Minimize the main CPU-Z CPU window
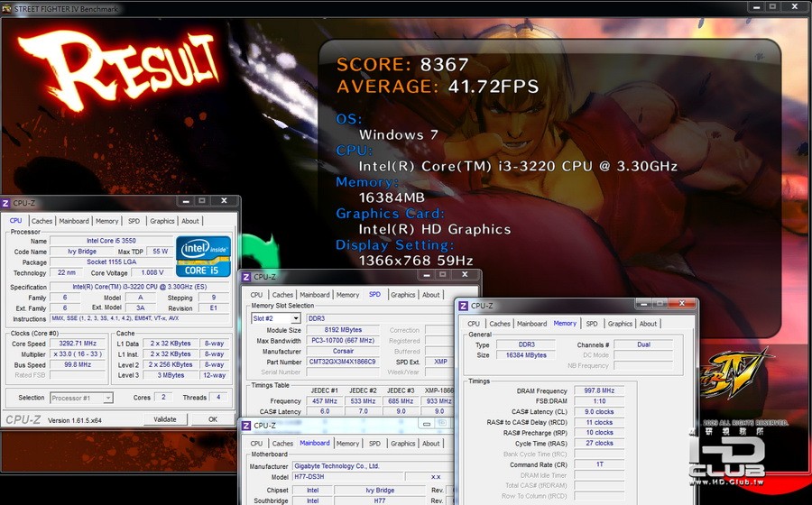Screen dimensions: 812x505 click(185, 201)
